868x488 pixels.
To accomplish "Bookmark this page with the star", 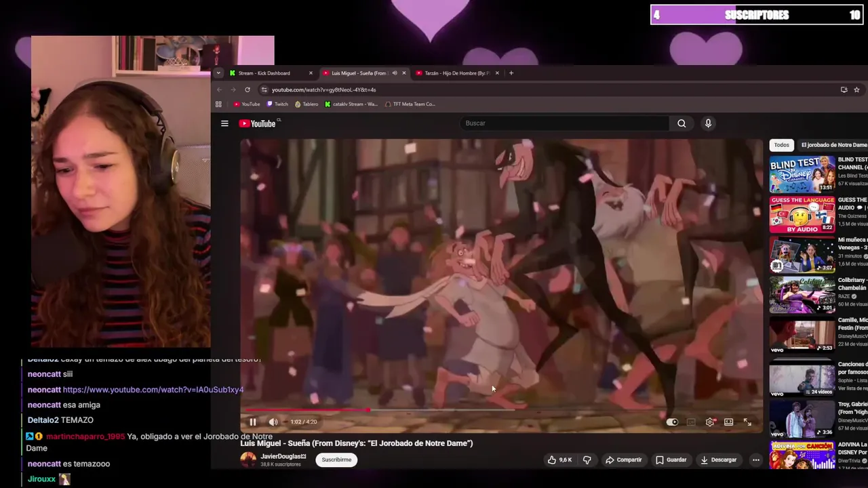I will [x=856, y=89].
